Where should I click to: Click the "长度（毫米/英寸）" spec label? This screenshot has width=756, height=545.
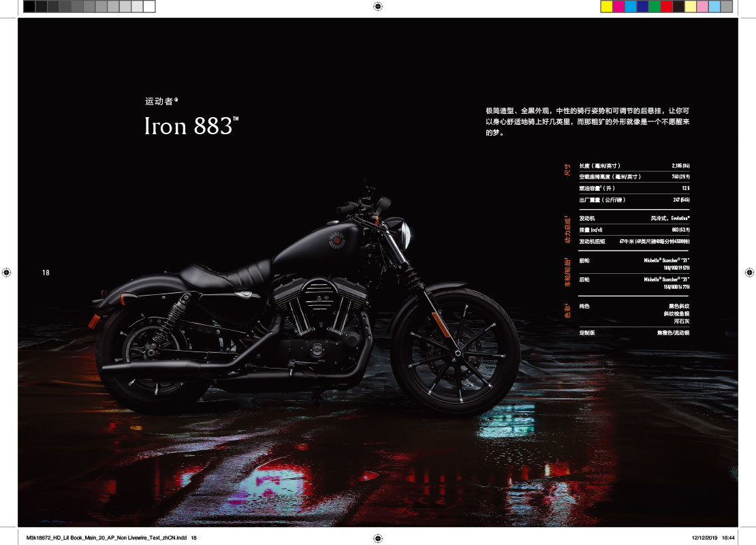tap(600, 166)
